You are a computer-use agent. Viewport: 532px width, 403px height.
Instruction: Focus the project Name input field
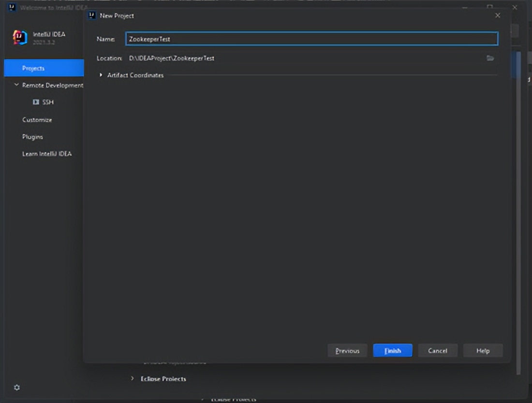coord(312,39)
